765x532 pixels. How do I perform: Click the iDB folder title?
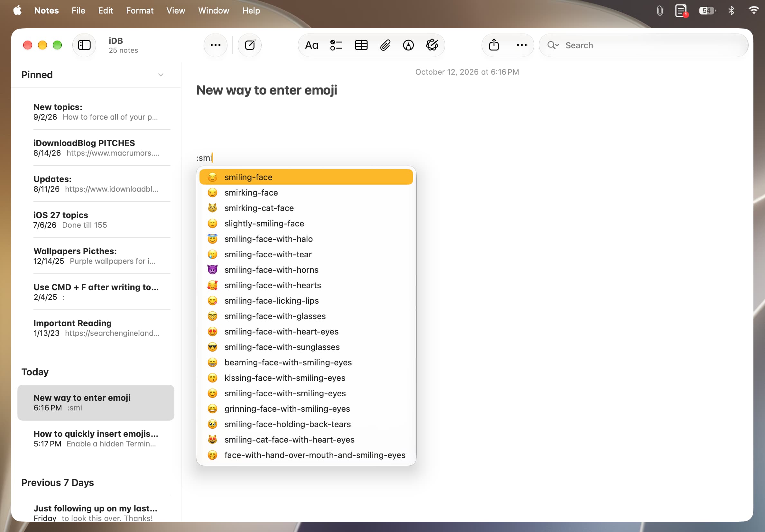115,41
